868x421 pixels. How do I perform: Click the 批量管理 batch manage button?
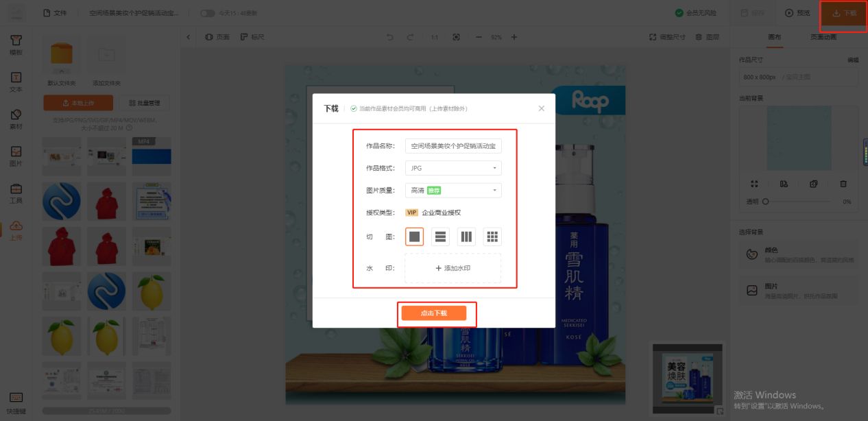pos(145,103)
